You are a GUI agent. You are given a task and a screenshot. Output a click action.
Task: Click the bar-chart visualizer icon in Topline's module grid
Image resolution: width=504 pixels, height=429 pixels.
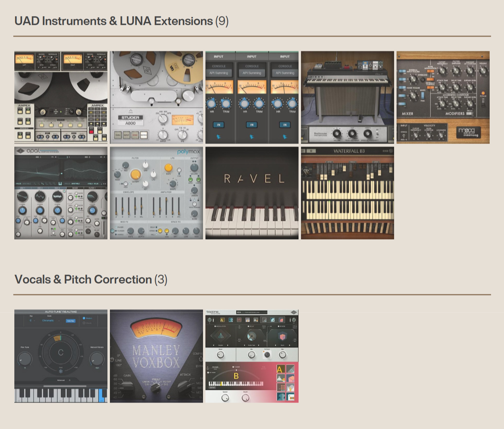(290, 387)
